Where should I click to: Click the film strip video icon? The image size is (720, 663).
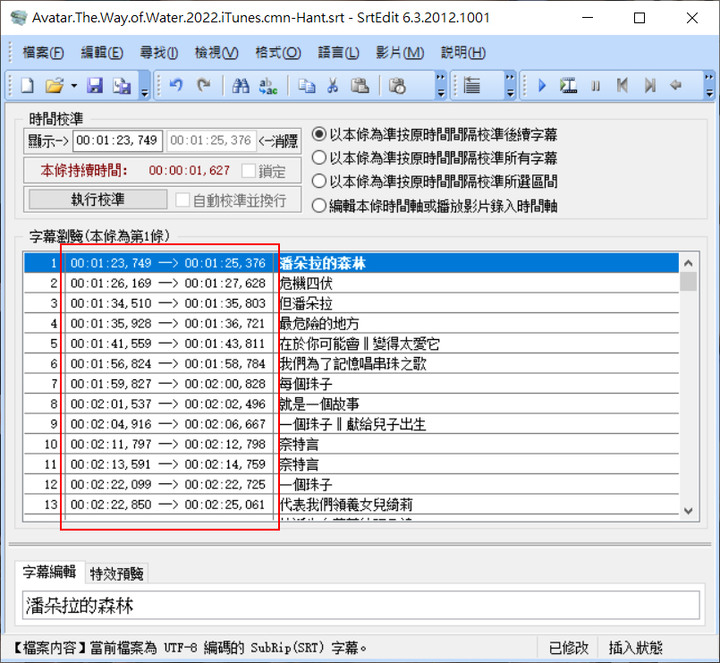568,85
